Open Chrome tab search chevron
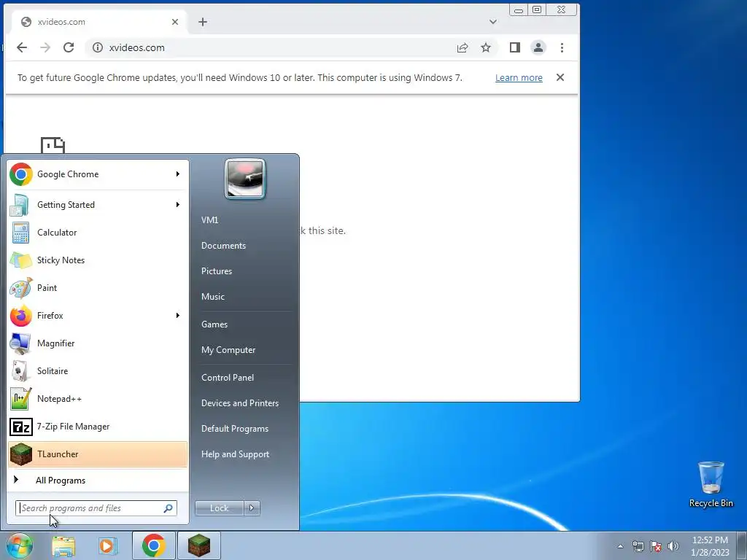The image size is (747, 560). coord(493,22)
